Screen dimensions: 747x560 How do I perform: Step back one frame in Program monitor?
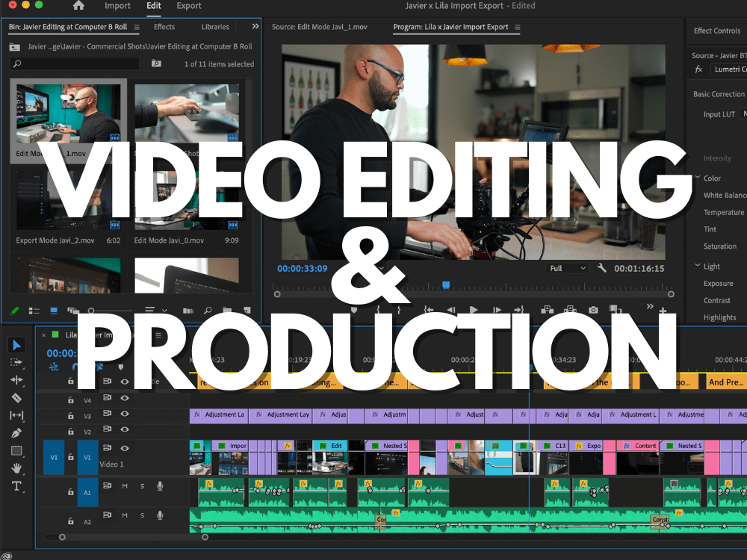tap(450, 310)
